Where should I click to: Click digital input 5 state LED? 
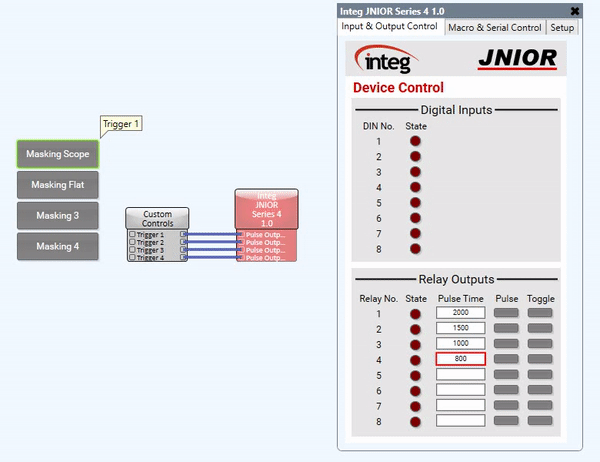click(x=415, y=202)
